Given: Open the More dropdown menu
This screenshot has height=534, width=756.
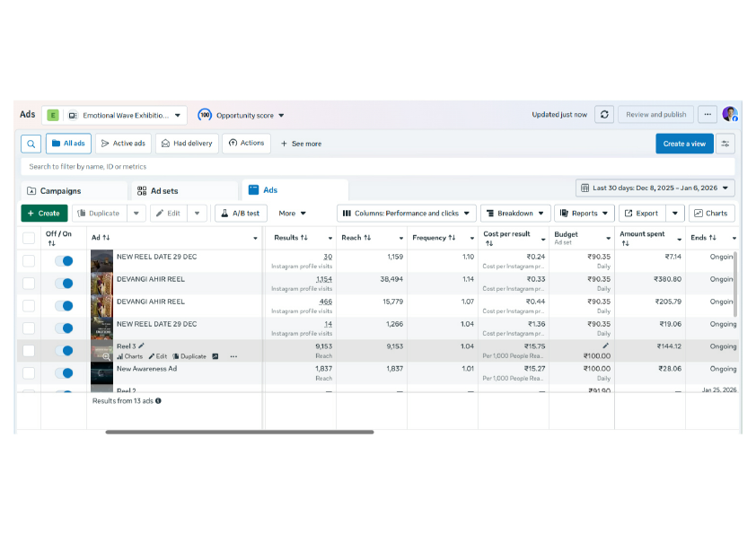Looking at the screenshot, I should pyautogui.click(x=292, y=213).
